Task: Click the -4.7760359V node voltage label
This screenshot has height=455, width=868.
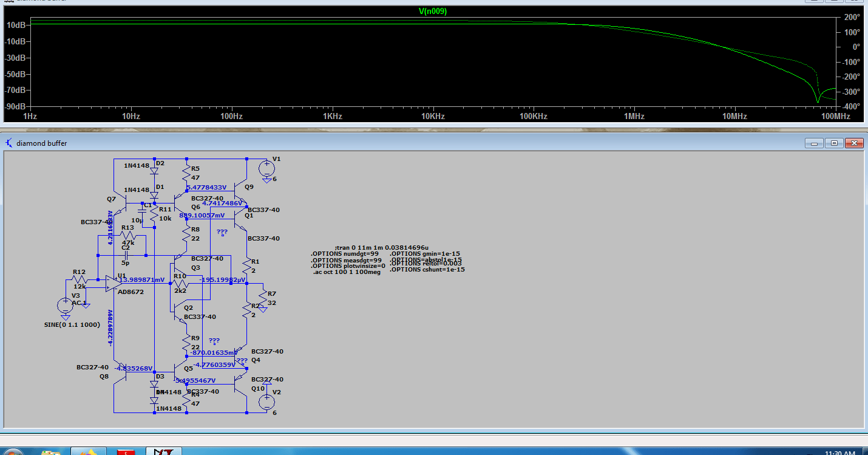Action: point(213,365)
